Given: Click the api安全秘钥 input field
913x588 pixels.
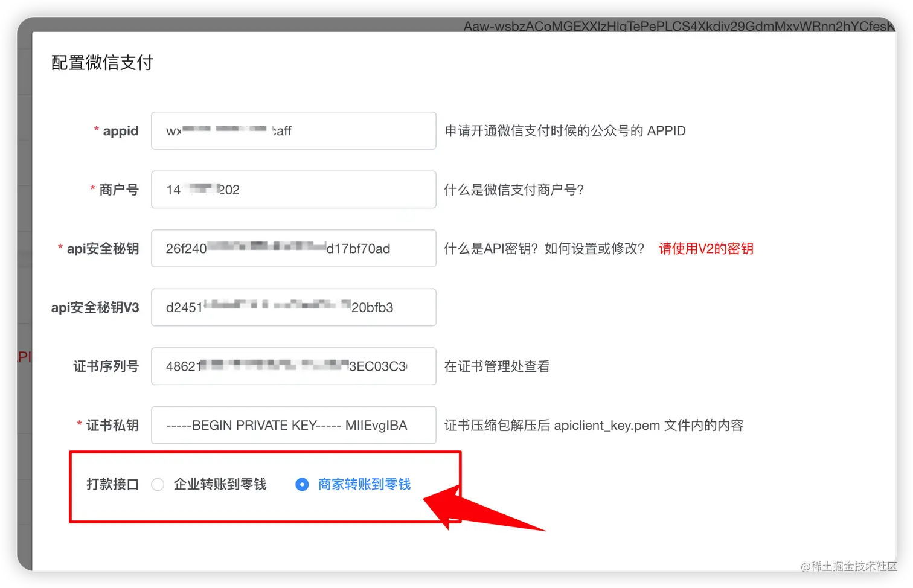Looking at the screenshot, I should pyautogui.click(x=293, y=248).
